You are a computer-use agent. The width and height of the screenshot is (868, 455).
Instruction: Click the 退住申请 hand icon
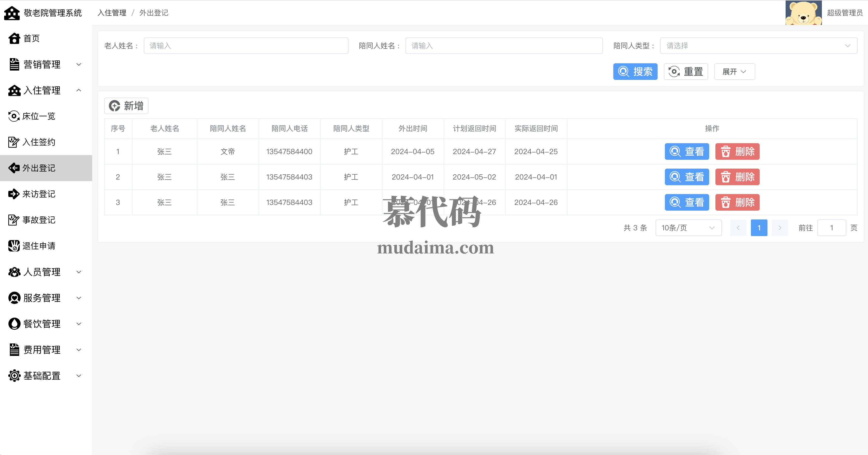pos(14,246)
